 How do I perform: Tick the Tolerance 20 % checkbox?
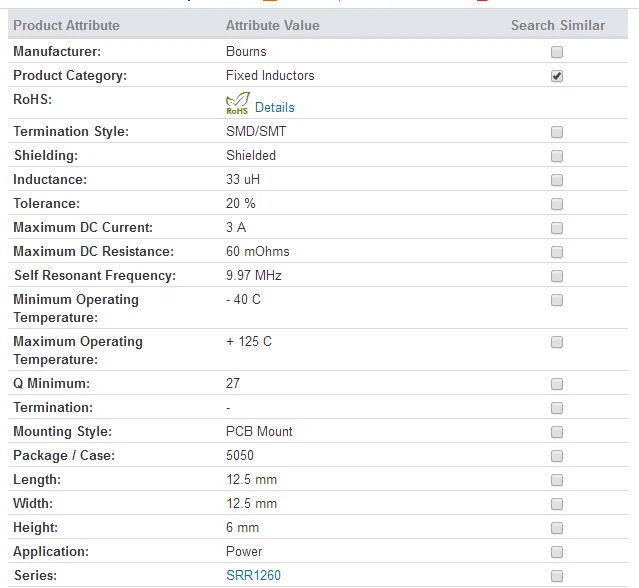click(x=557, y=204)
